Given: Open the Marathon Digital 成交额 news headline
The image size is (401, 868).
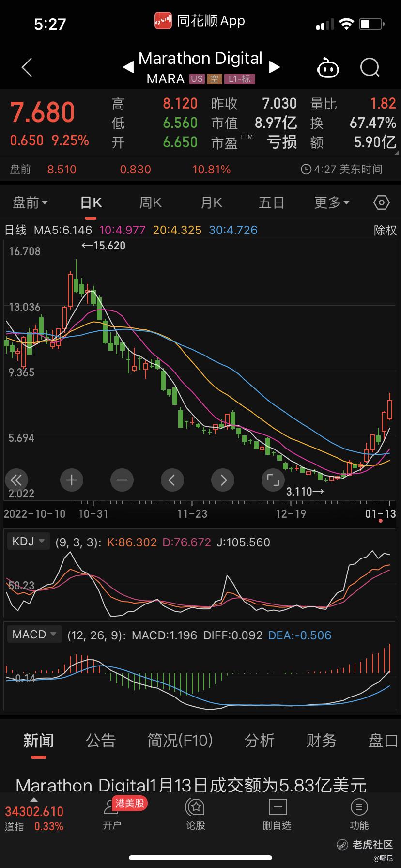Looking at the screenshot, I should click(191, 785).
